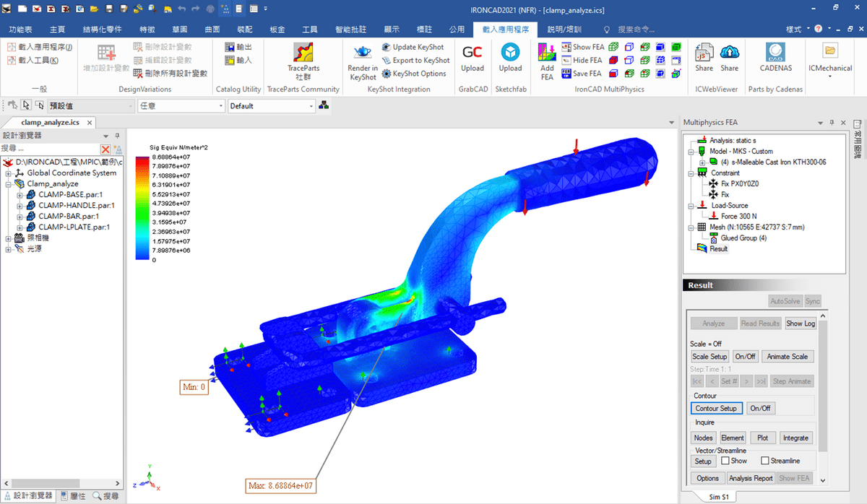Screen dimensions: 867x504
Task: Select the Add FEA tool
Action: (x=546, y=61)
